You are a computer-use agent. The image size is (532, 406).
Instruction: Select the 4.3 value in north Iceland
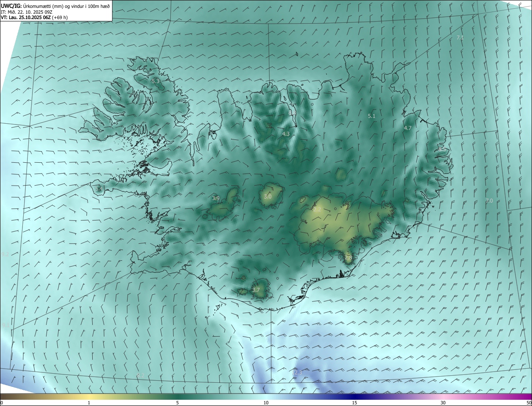pos(286,134)
